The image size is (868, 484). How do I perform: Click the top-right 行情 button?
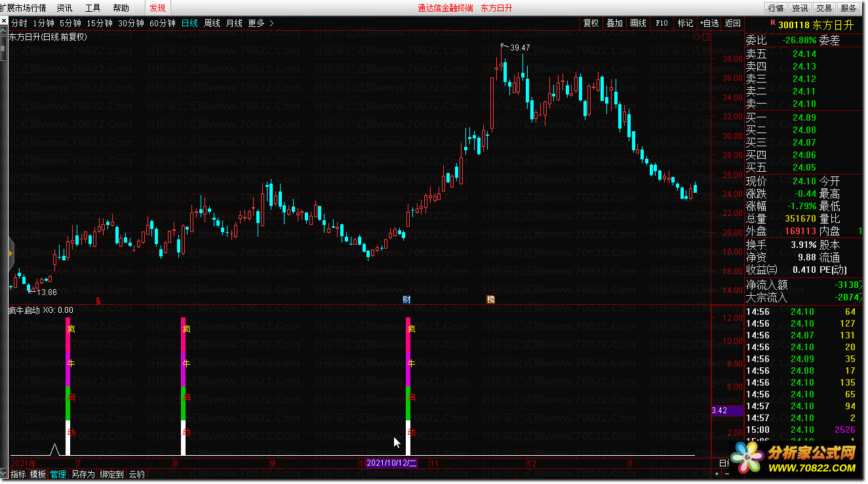click(x=776, y=8)
